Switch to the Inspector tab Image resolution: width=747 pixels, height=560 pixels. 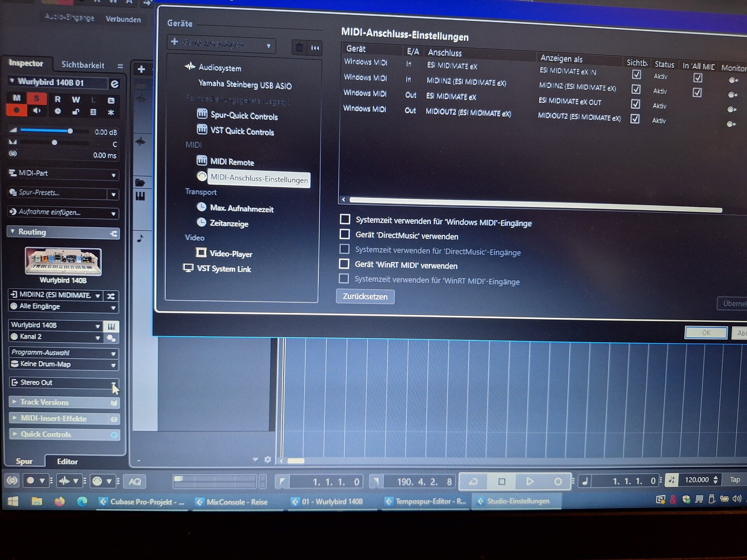point(26,63)
